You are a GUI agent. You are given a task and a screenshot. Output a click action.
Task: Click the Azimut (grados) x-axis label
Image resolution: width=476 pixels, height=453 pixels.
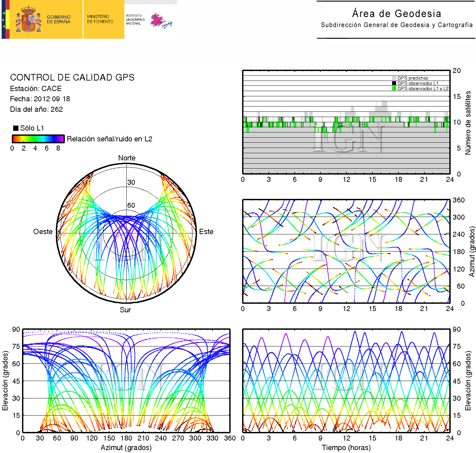[x=126, y=448]
